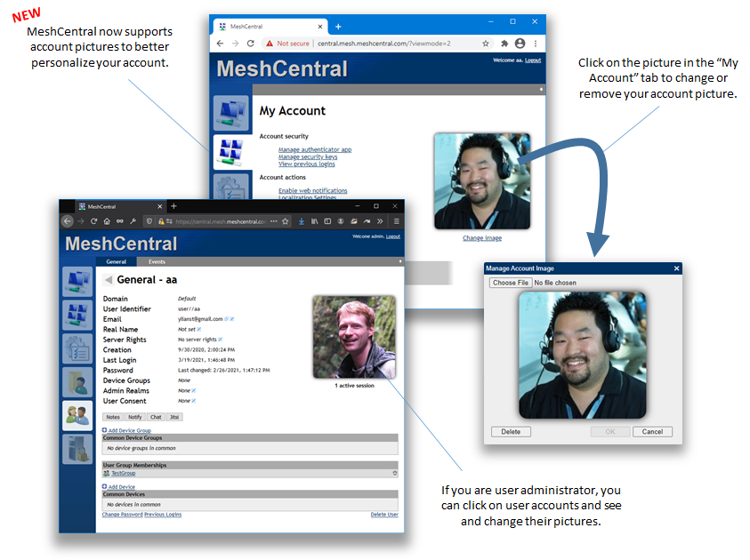Click the My Events clipboard icon
The width and height of the screenshot is (750, 560).
click(80, 350)
